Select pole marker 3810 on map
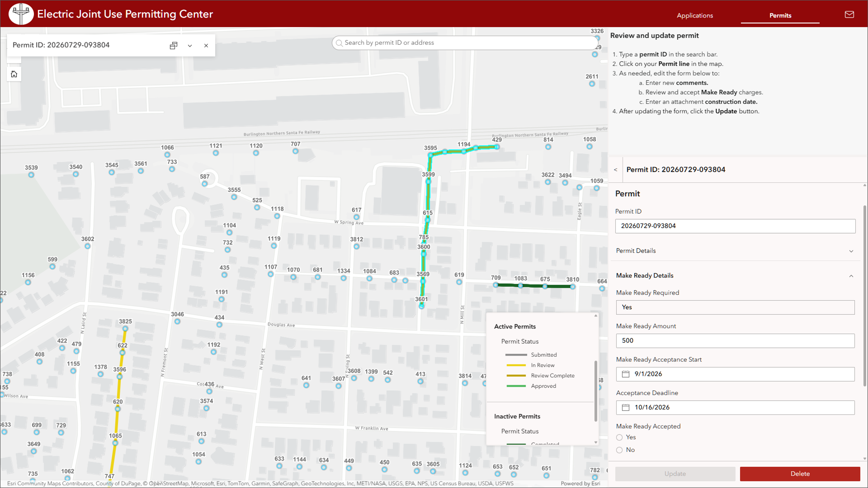 point(573,286)
